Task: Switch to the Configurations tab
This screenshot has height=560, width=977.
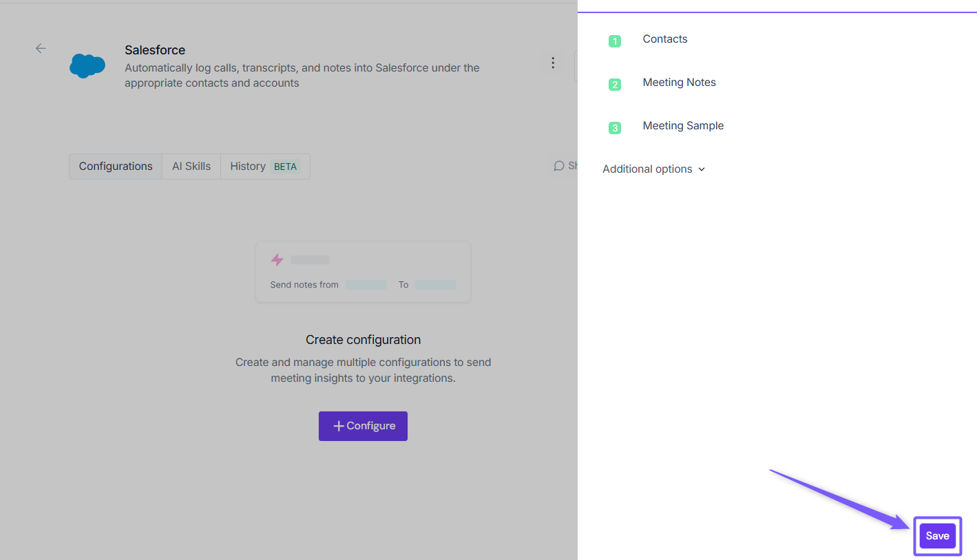Action: coord(116,166)
